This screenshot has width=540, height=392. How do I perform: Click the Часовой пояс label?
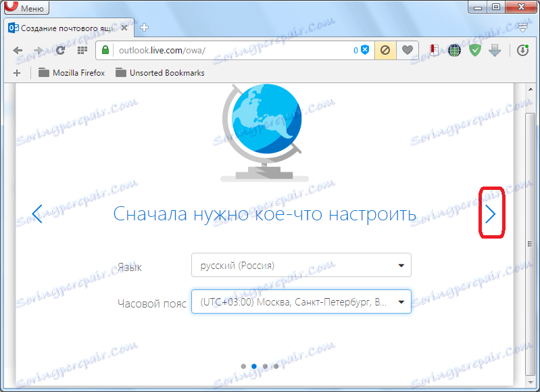coord(152,303)
